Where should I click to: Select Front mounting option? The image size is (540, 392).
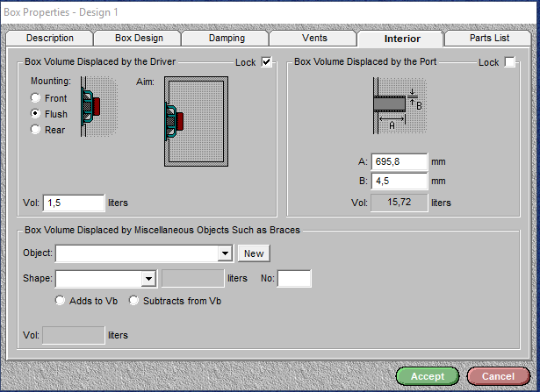tap(36, 98)
